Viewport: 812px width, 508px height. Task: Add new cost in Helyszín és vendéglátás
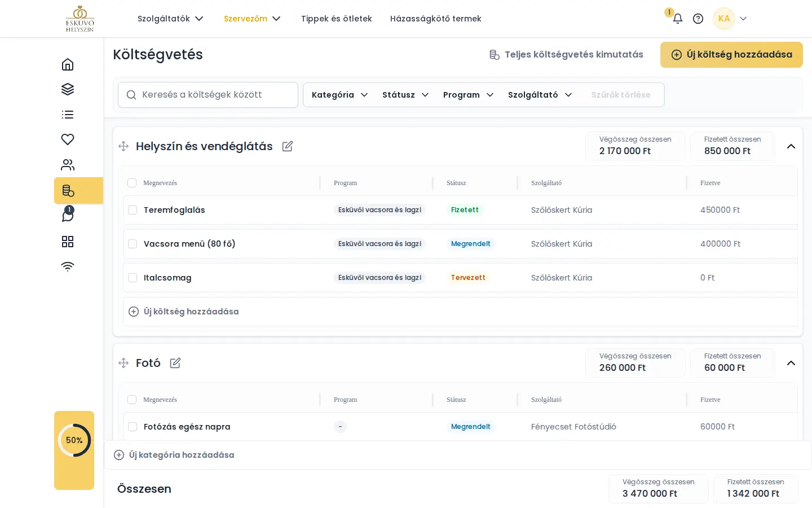(x=184, y=312)
